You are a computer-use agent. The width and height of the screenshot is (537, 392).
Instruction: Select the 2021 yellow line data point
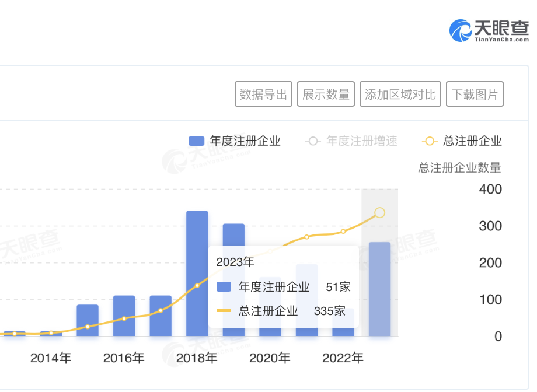[x=306, y=237]
